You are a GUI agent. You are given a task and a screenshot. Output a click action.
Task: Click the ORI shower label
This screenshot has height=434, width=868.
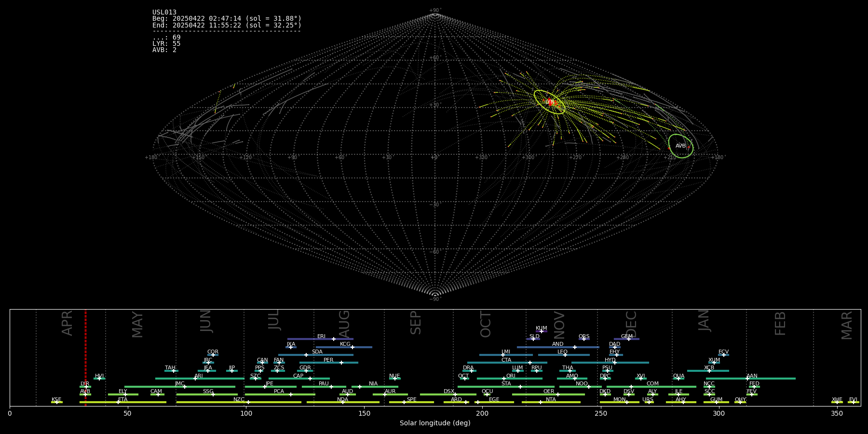[x=511, y=376]
